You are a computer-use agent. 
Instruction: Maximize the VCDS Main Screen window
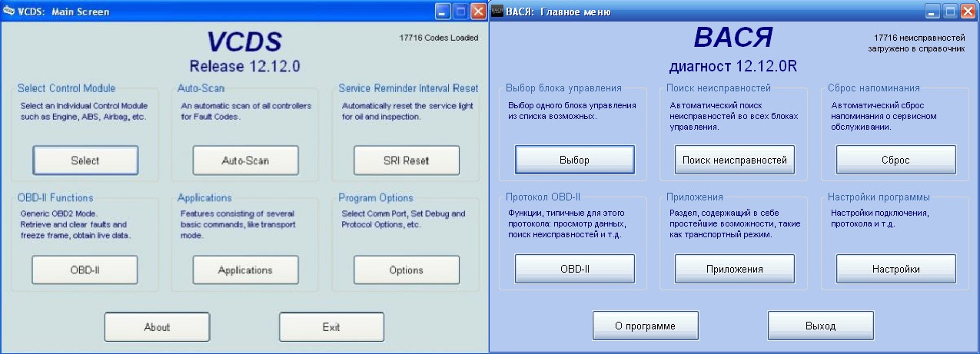(460, 12)
